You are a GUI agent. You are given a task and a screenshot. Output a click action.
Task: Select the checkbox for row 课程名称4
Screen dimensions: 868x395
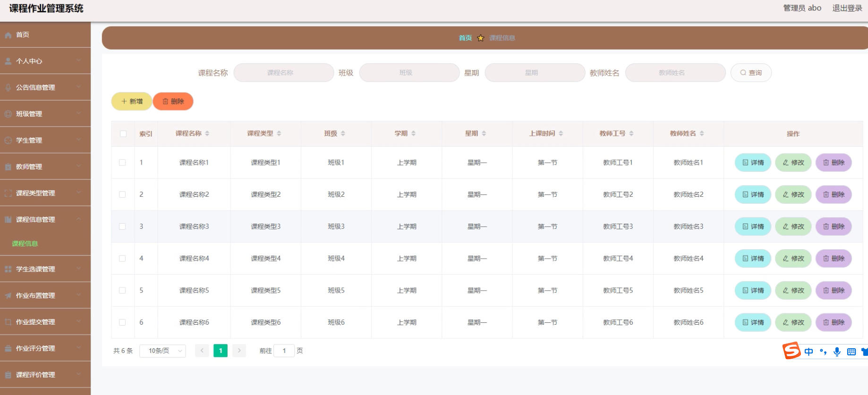[122, 259]
